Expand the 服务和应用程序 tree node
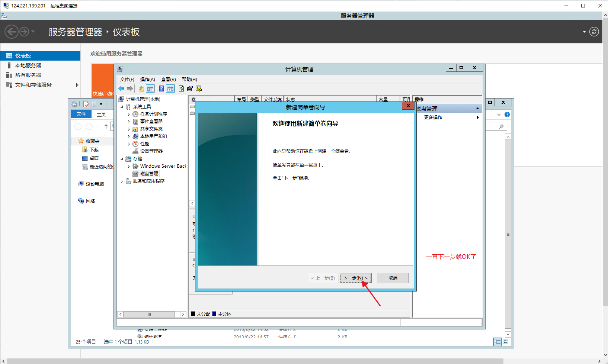Screen dimensions: 608x364 (x=122, y=181)
